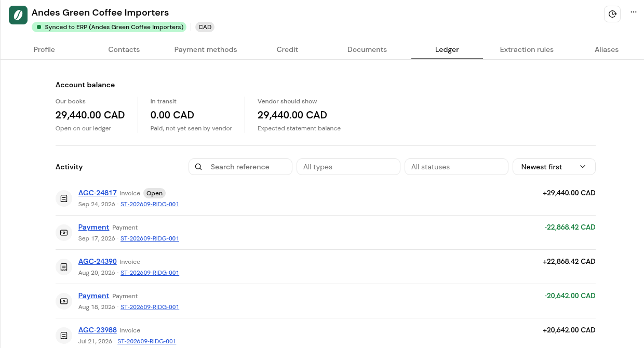Screen dimensions: 644x348
Task: Click the invoice icon beside AGC-23988
Action: (x=64, y=336)
